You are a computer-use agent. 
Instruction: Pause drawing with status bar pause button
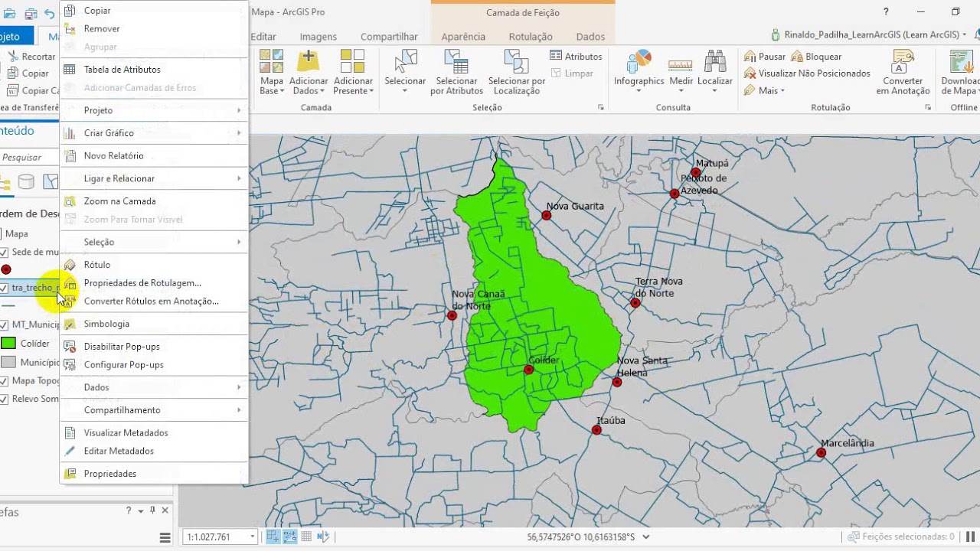970,536
